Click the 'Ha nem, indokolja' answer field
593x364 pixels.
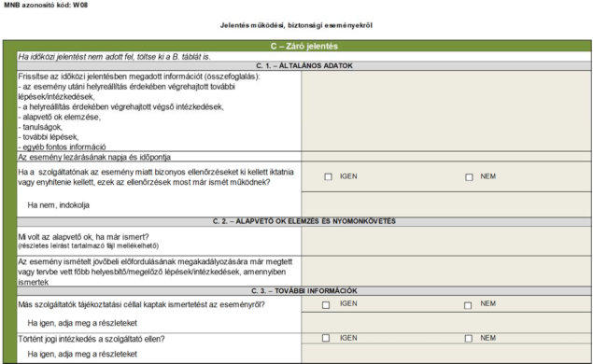tap(446, 204)
